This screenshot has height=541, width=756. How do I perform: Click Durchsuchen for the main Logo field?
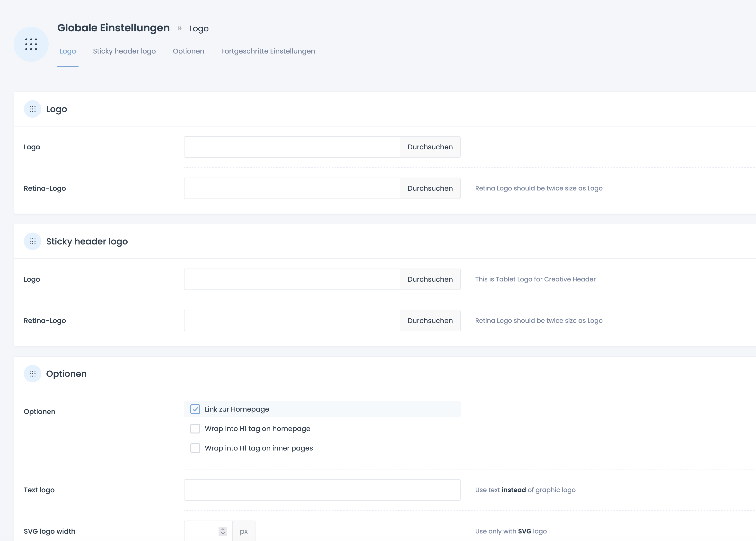[430, 147]
